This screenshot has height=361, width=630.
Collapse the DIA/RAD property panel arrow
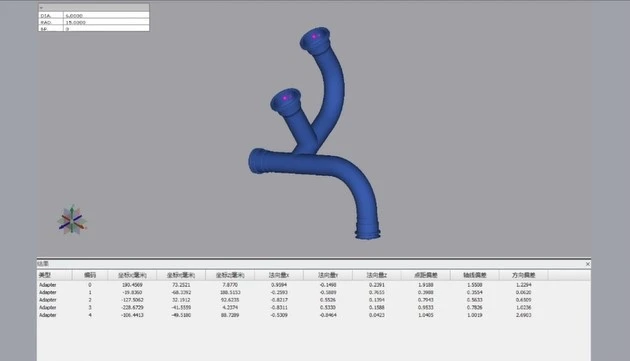point(41,8)
